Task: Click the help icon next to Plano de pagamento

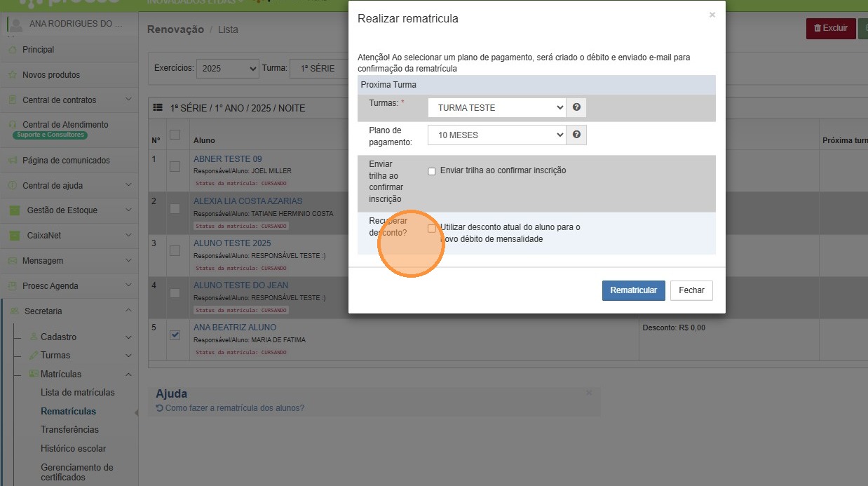Action: [576, 135]
